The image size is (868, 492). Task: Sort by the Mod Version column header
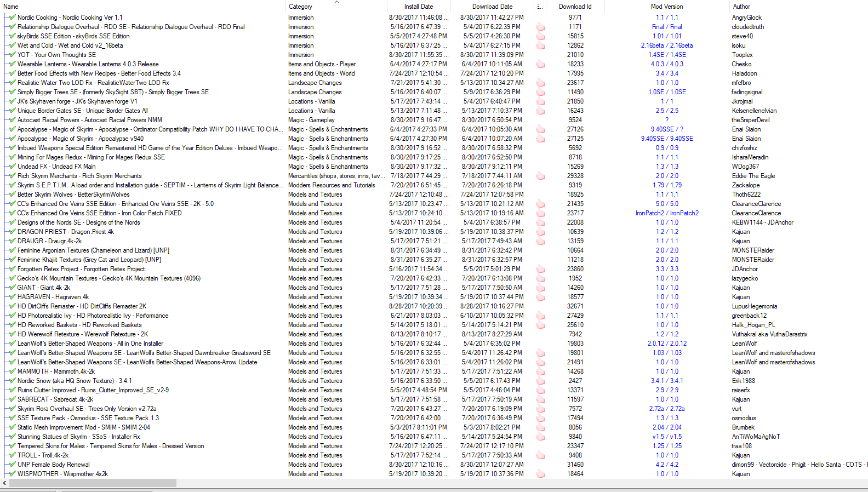tap(667, 7)
